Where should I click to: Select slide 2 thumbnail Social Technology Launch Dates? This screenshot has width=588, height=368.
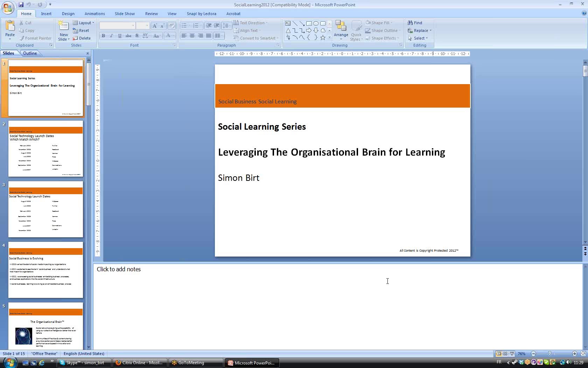[x=45, y=149]
